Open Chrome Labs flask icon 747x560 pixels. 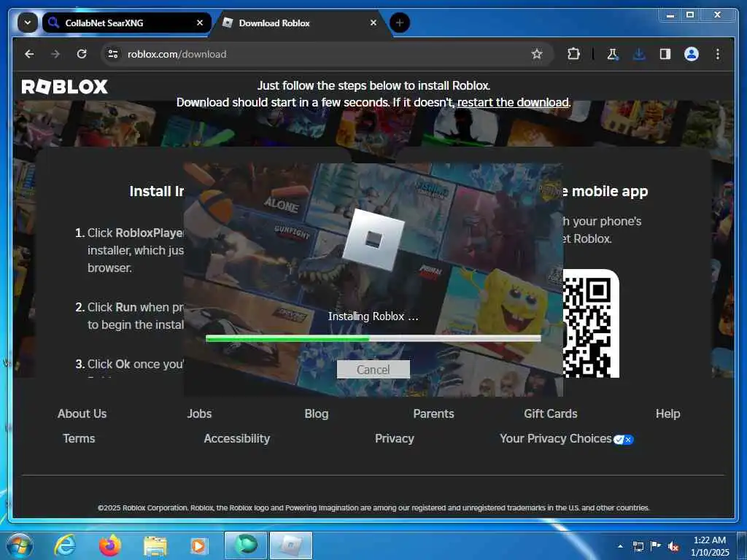tap(612, 54)
